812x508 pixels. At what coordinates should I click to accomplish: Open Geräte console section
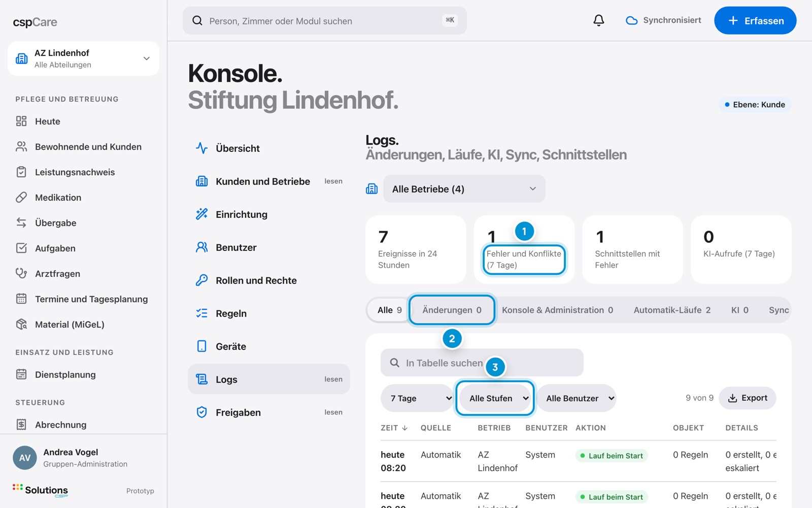[x=269, y=346]
